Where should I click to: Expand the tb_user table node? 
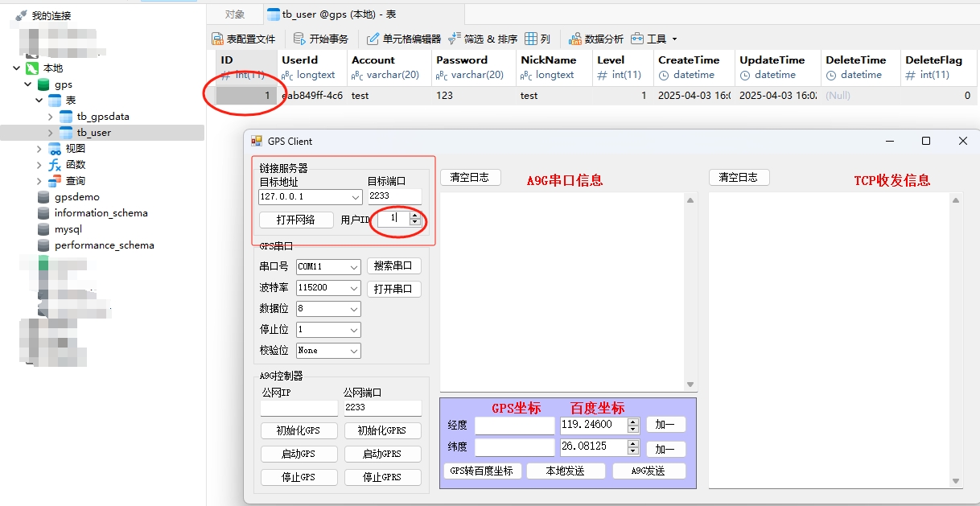[x=51, y=133]
